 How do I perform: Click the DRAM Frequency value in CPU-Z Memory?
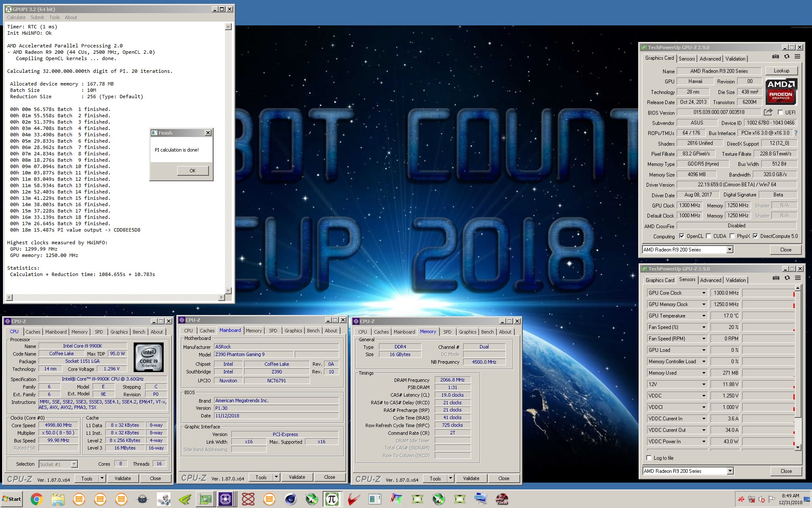tap(452, 380)
